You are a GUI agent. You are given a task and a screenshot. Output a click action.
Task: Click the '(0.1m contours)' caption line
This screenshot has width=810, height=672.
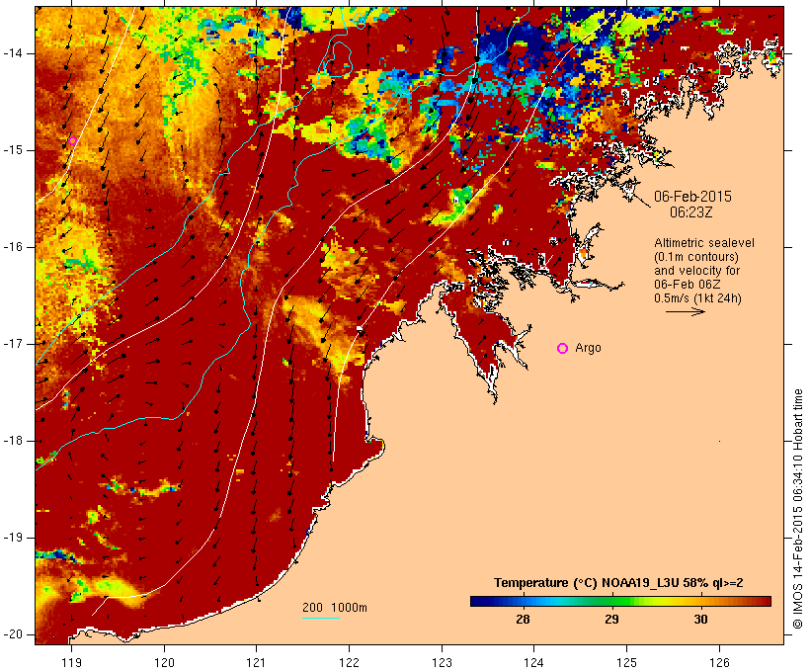click(x=696, y=257)
